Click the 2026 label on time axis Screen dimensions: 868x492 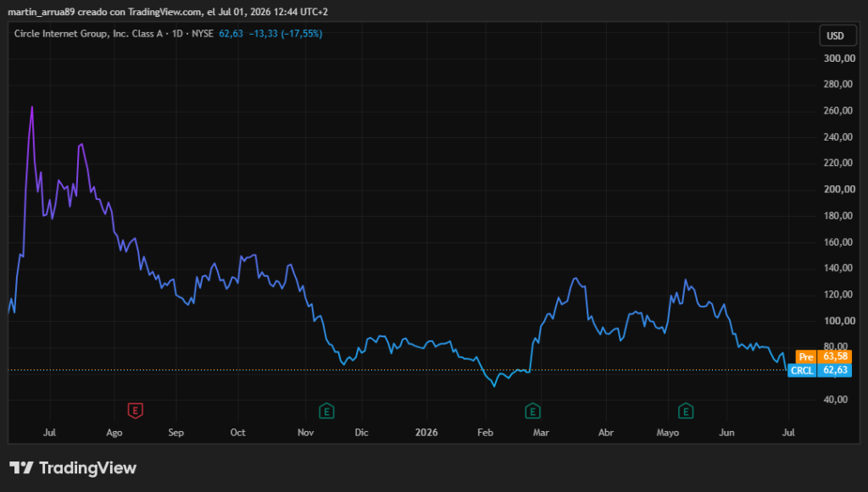426,432
